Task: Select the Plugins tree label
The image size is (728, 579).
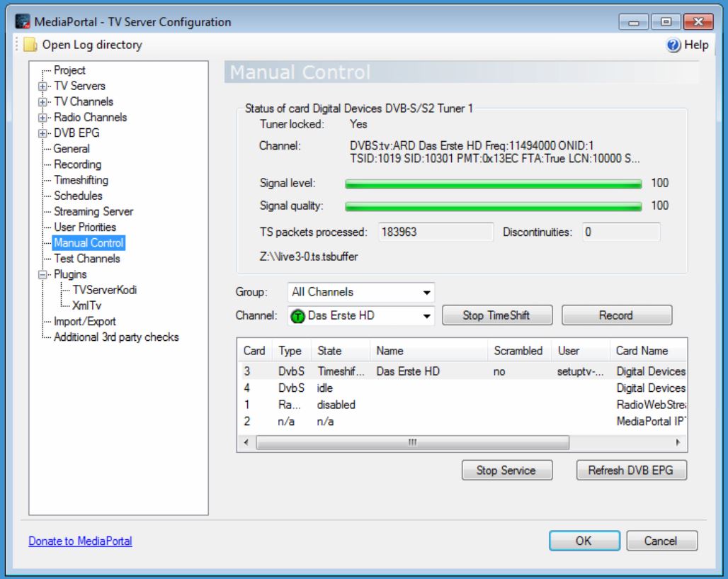Action: click(70, 275)
